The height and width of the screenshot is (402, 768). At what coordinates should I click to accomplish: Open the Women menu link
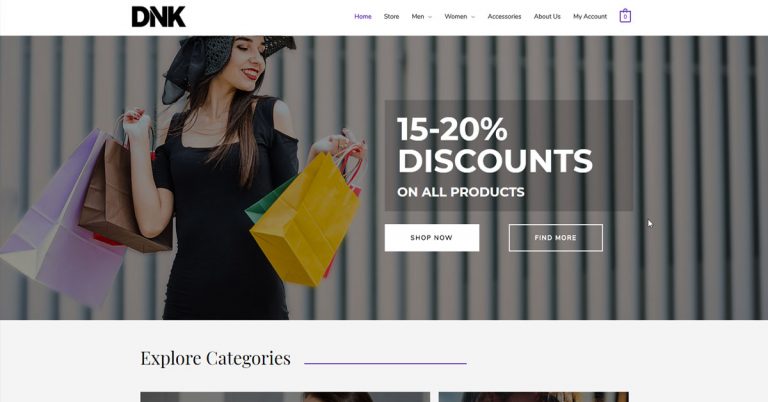(456, 17)
